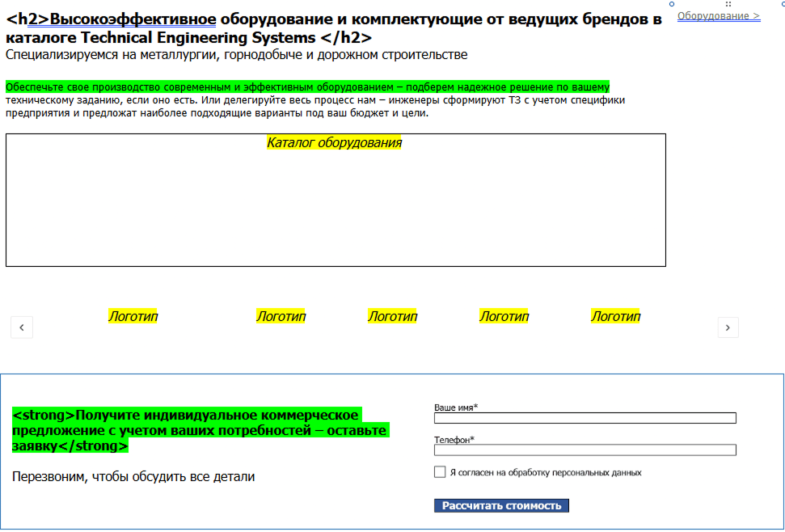
Task: Follow the 'Оборудование >' link
Action: pos(718,15)
